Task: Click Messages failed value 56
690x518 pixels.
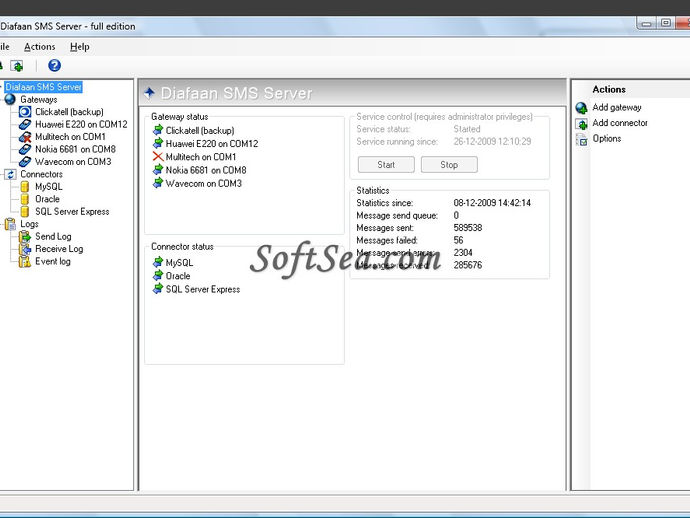Action: pyautogui.click(x=458, y=240)
